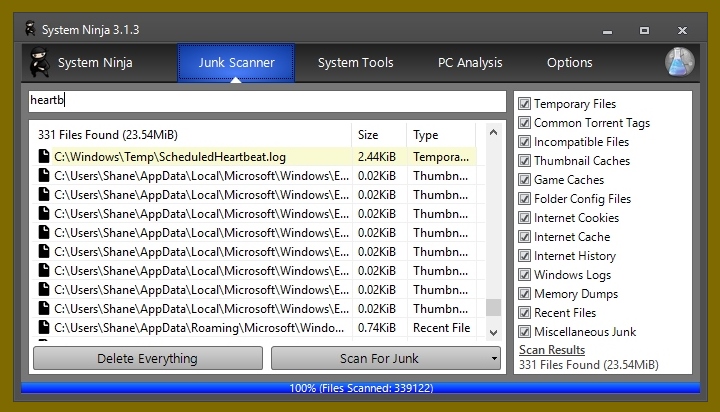Open the System Tools tab
The width and height of the screenshot is (720, 412).
click(355, 62)
